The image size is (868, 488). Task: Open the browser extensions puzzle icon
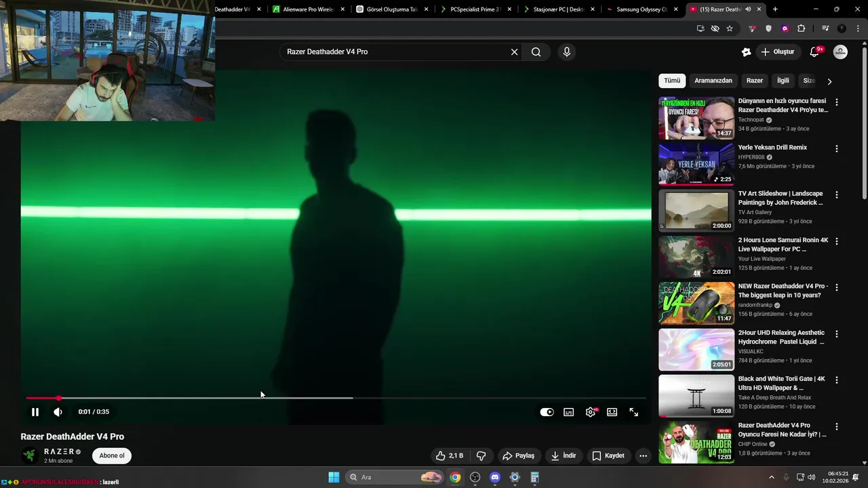click(801, 28)
